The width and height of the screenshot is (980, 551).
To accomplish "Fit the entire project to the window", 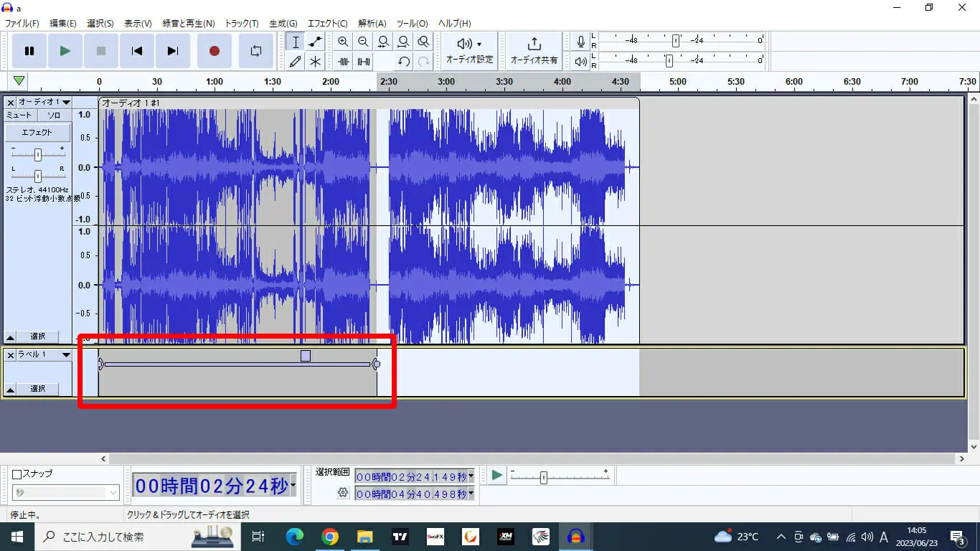I will (x=404, y=42).
